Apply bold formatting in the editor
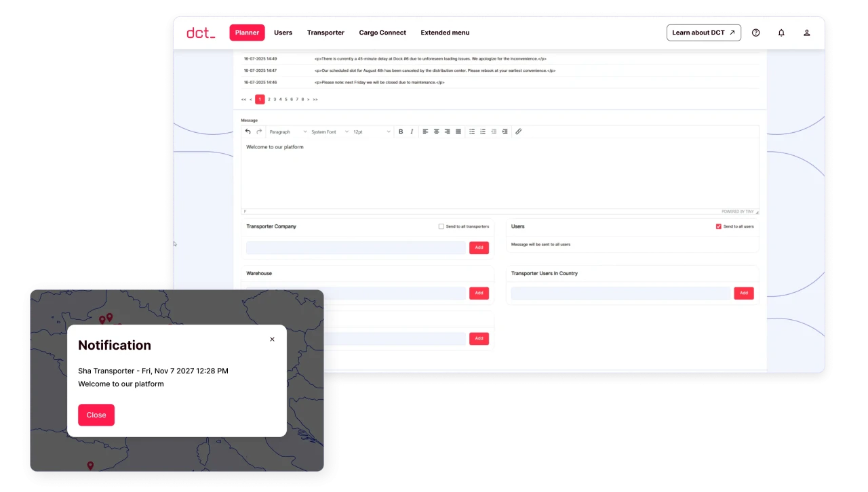The height and width of the screenshot is (492, 868). pos(401,131)
